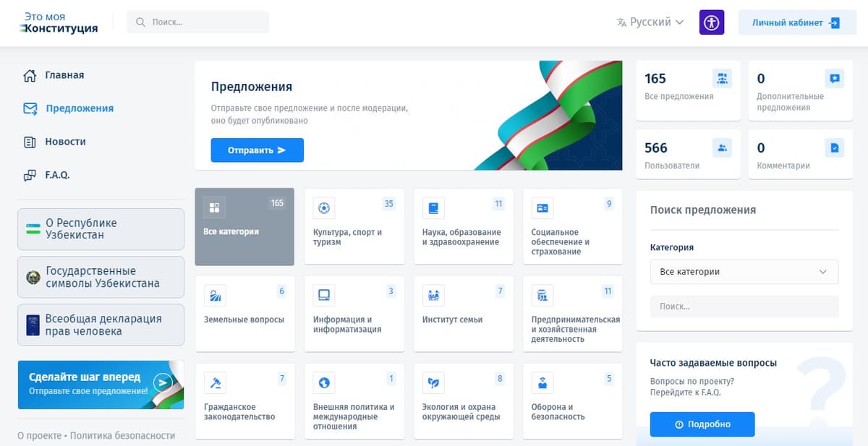Click the О проекте footer link

[x=39, y=436]
